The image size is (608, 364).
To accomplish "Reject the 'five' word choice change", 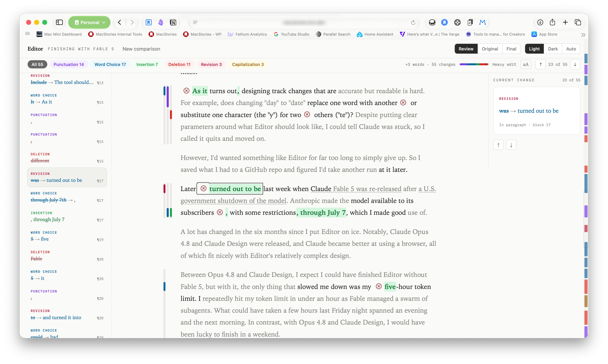I will pos(379,286).
